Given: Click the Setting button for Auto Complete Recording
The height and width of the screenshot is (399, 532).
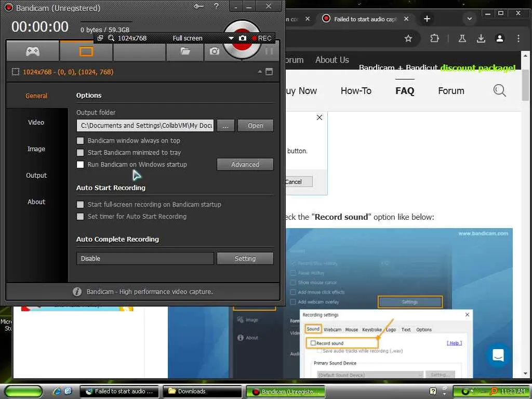Looking at the screenshot, I should pos(245,258).
